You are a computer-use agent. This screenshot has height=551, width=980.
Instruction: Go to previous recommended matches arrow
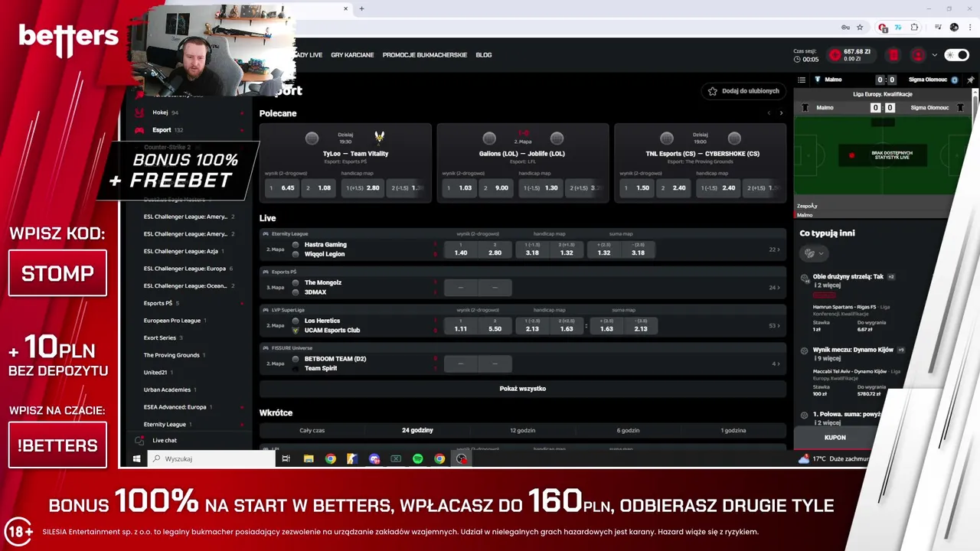point(769,113)
